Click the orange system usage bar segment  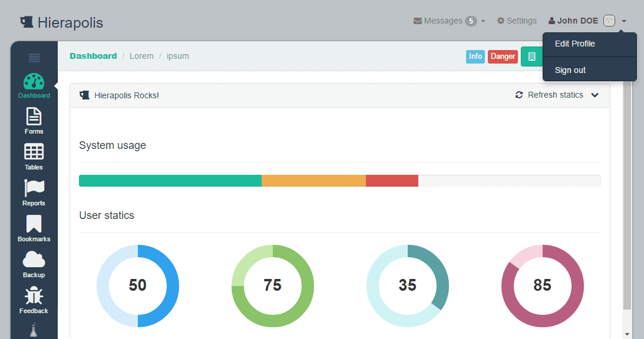[x=313, y=181]
